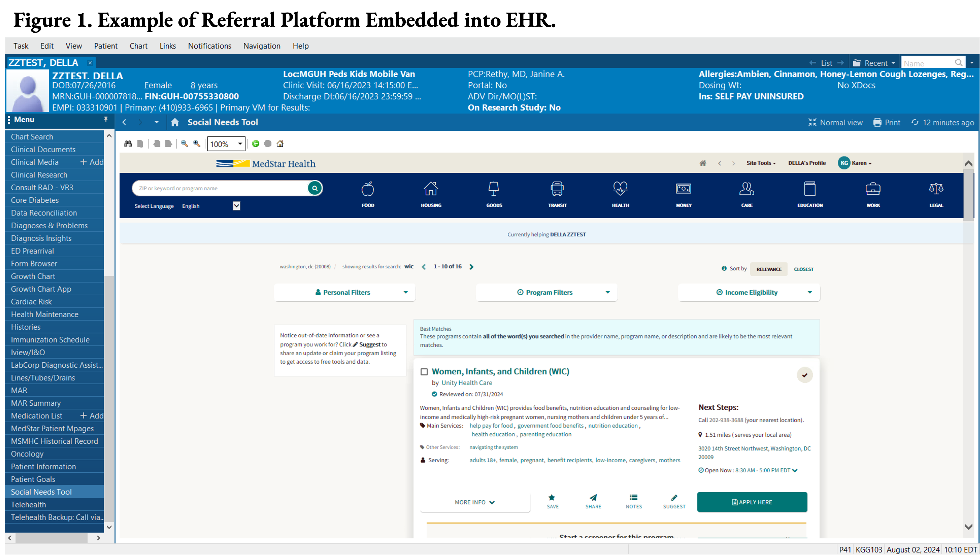Open the 100% zoom level dropdown
The image size is (980, 555).
point(240,144)
